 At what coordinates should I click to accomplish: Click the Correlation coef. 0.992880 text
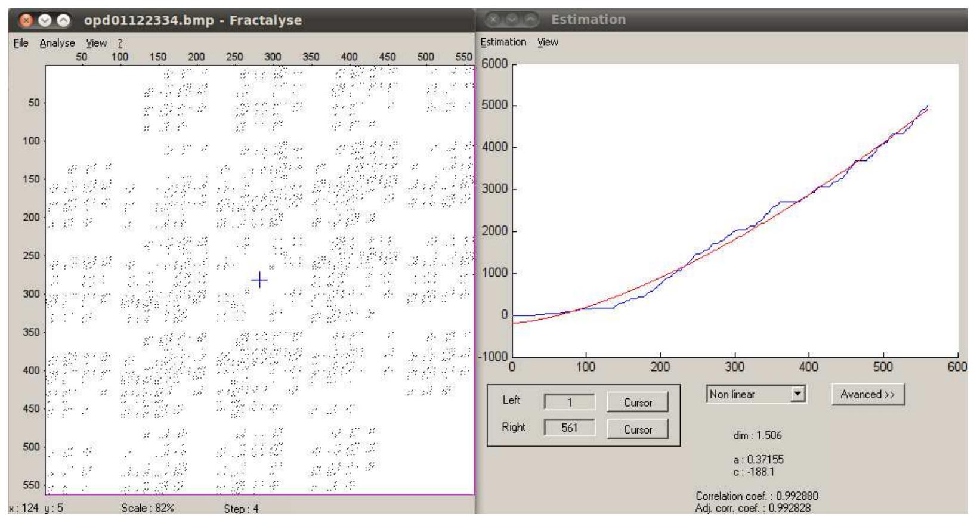pyautogui.click(x=757, y=496)
